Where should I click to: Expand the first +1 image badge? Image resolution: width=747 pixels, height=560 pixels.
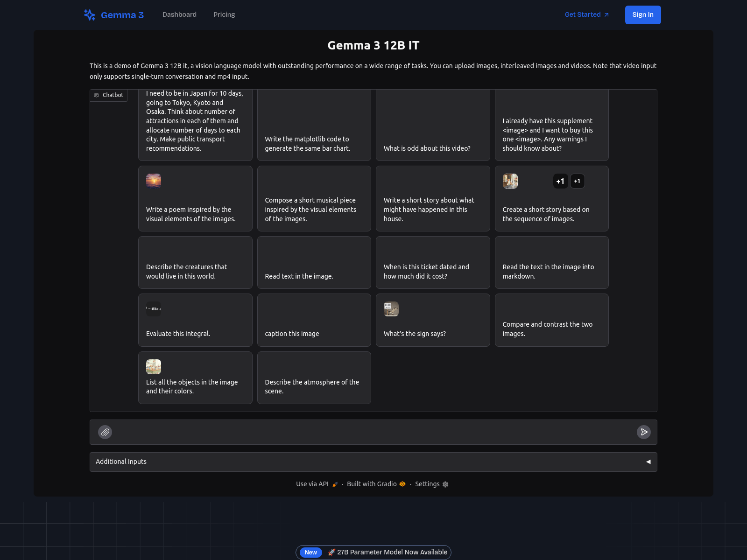pyautogui.click(x=560, y=181)
